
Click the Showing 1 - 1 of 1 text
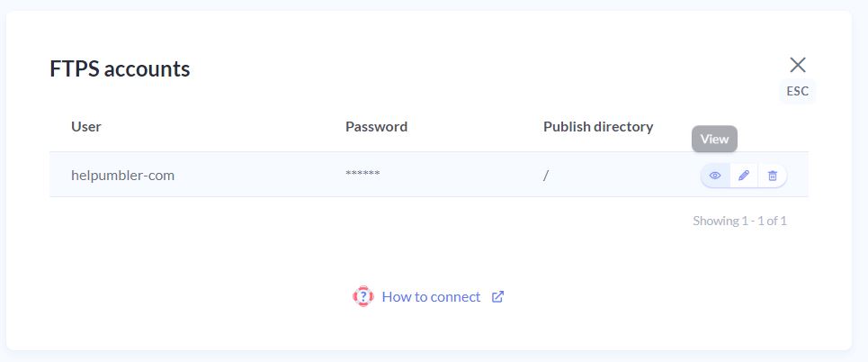739,221
